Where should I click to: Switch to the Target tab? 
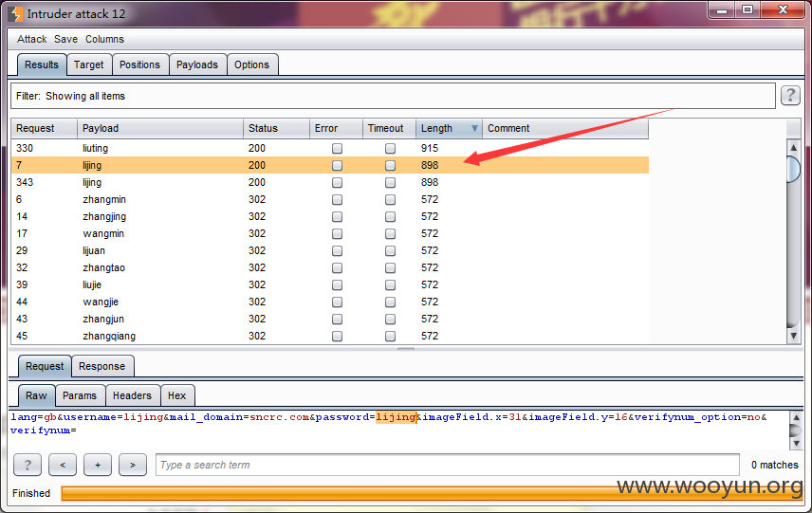coord(89,64)
